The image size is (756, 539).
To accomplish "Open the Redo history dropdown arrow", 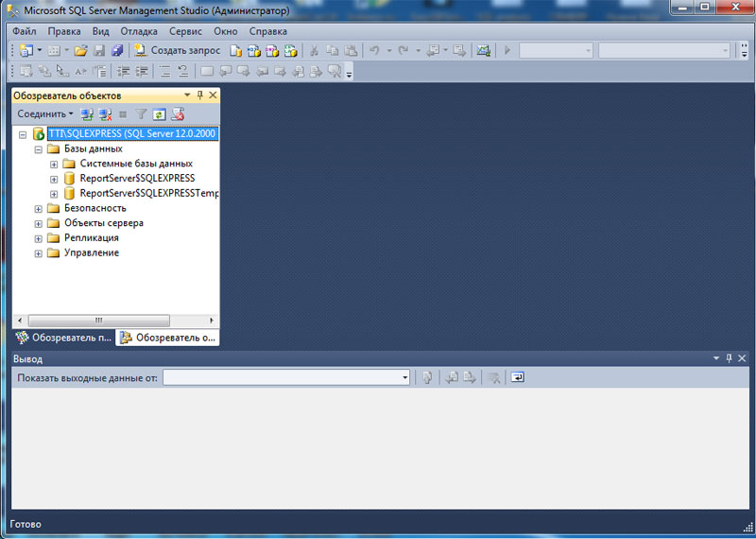I will click(418, 50).
